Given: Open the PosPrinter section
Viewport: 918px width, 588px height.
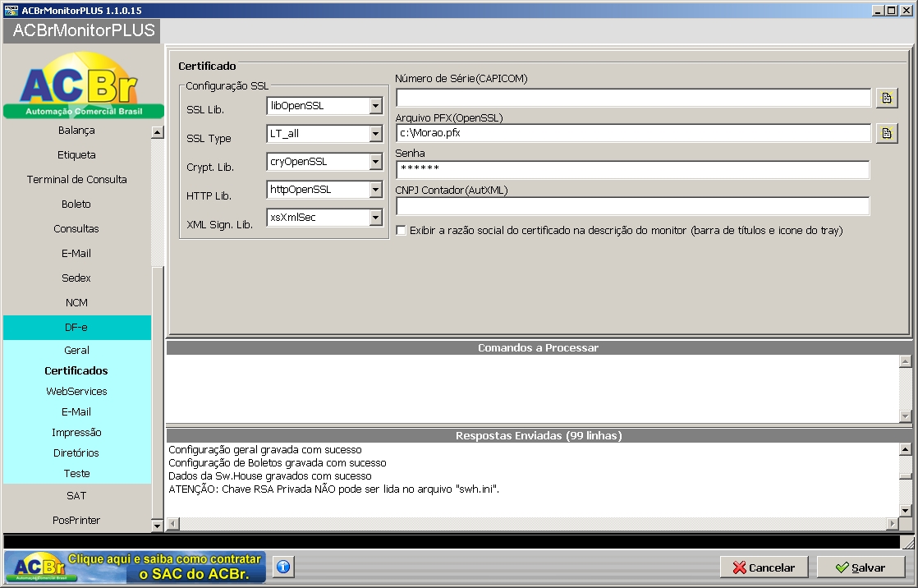Looking at the screenshot, I should point(76,520).
